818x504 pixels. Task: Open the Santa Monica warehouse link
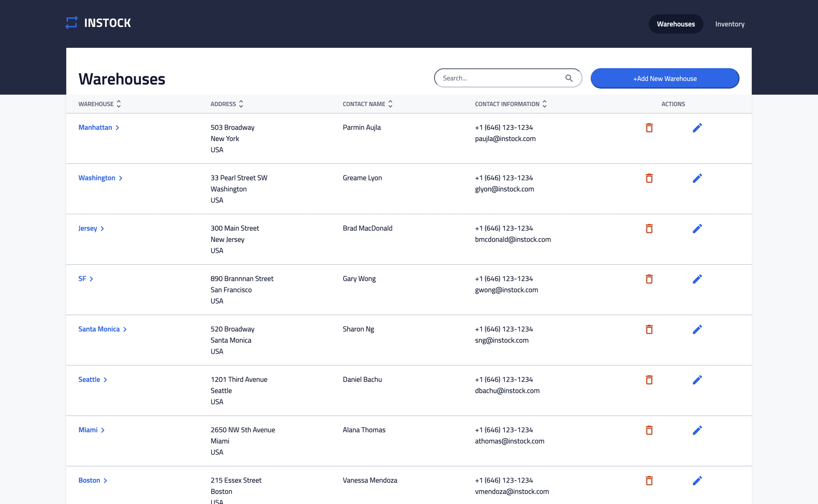tap(99, 329)
